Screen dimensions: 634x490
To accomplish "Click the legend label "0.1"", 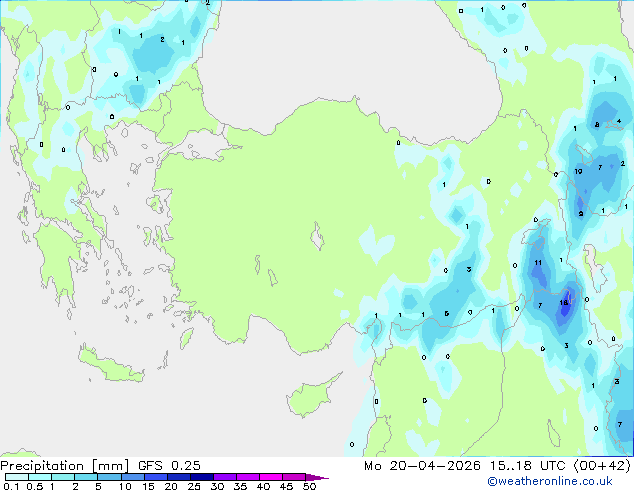I will [x=11, y=486].
